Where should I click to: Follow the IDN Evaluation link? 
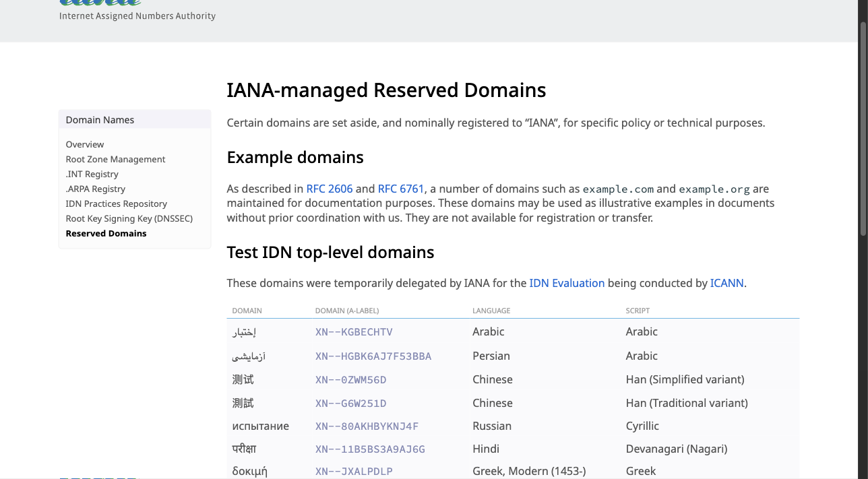(567, 283)
